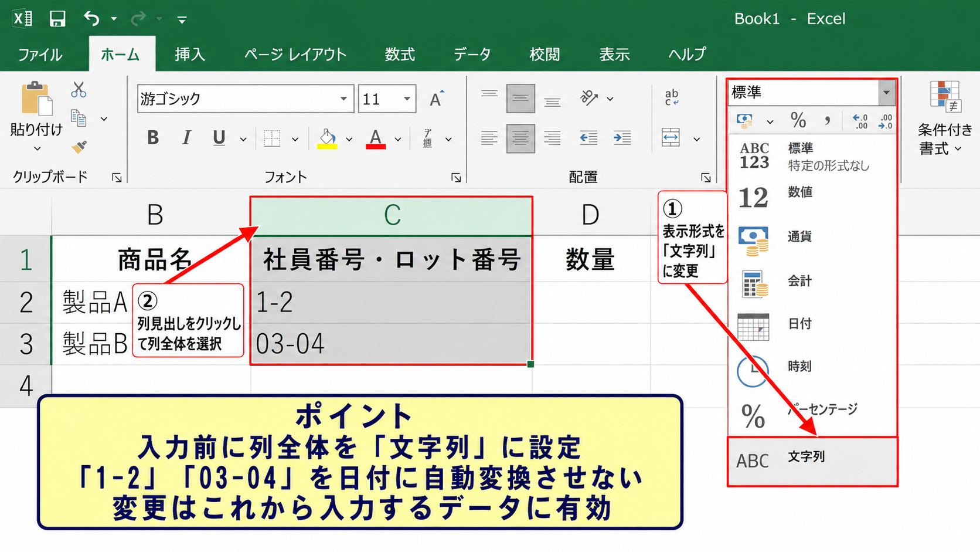
Task: Expand the Underline style arrow
Action: (243, 140)
